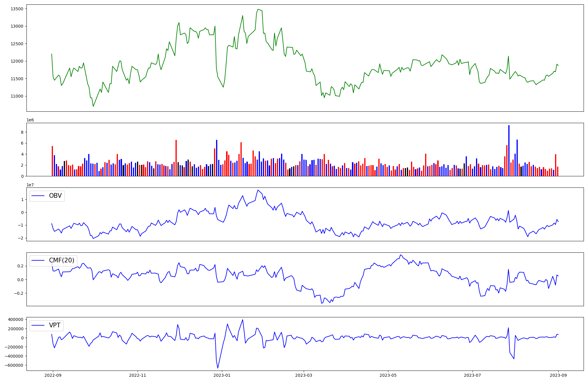The image size is (588, 382).
Task: Click the 2022-11 x-axis date label
Action: (x=138, y=375)
